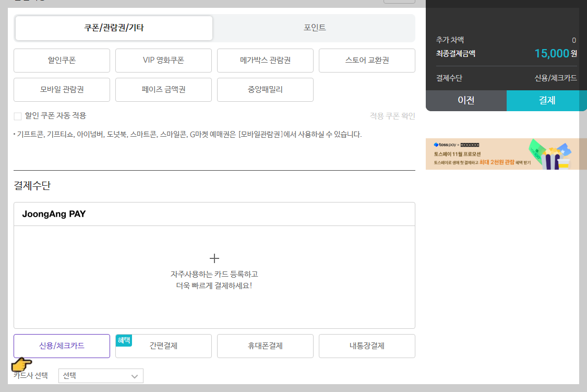Enable 할인 쿠폰 자동 적용 checkbox
This screenshot has height=392, width=587.
coord(18,116)
